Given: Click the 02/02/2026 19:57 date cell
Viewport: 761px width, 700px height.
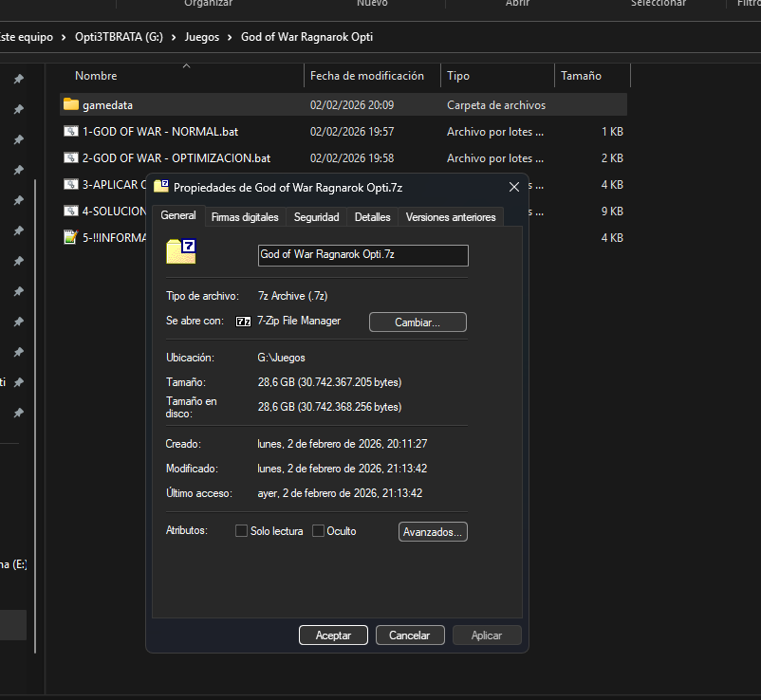Looking at the screenshot, I should click(352, 132).
